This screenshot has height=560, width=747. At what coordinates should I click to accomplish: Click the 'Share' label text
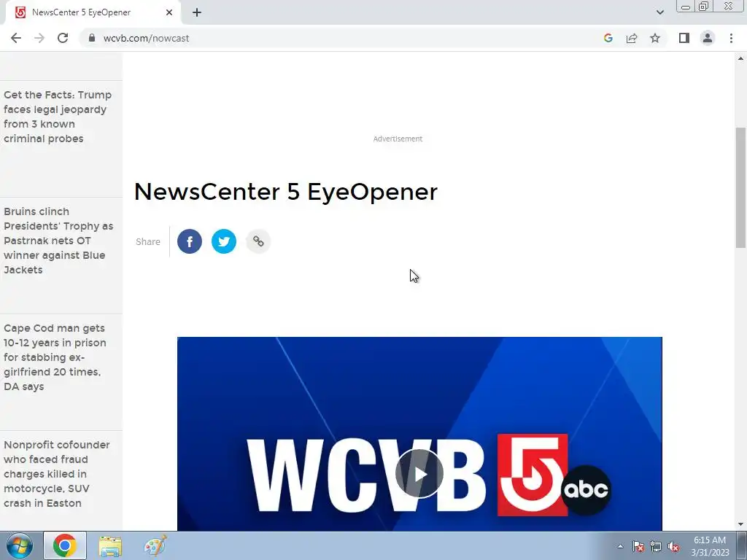pos(148,241)
